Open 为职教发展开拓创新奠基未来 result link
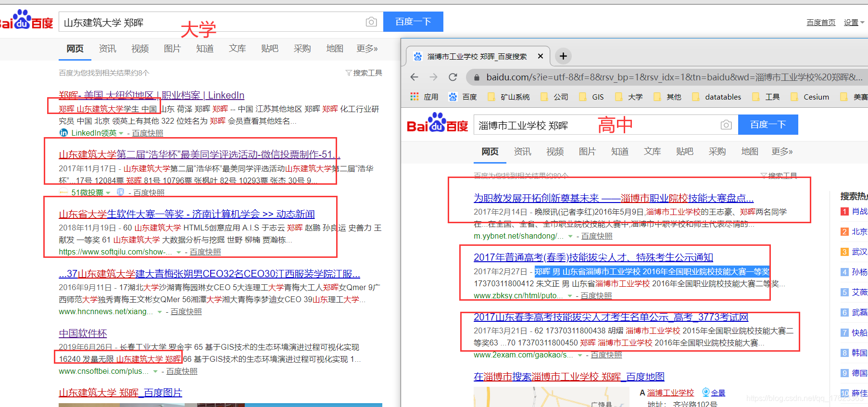 614,198
